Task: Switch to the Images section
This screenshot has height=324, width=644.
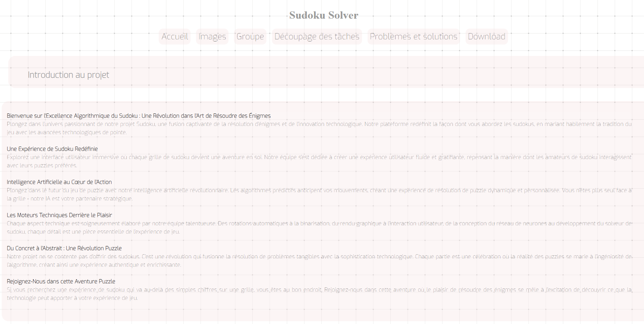Action: [x=212, y=36]
